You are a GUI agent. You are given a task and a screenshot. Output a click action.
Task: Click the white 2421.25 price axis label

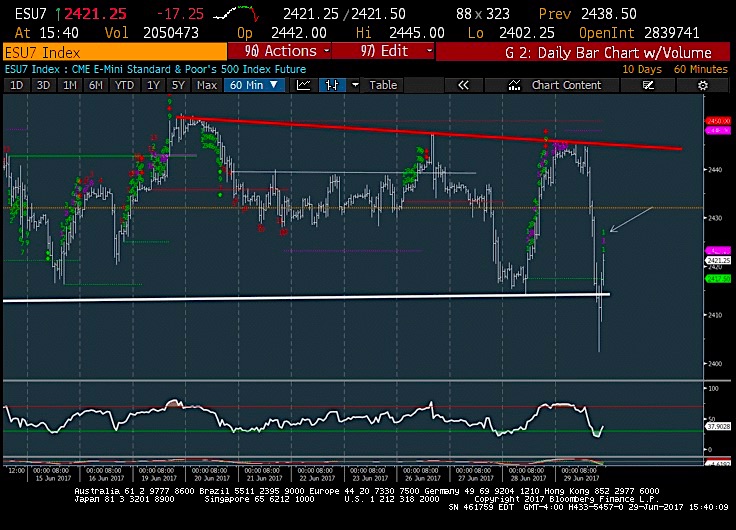coord(719,260)
